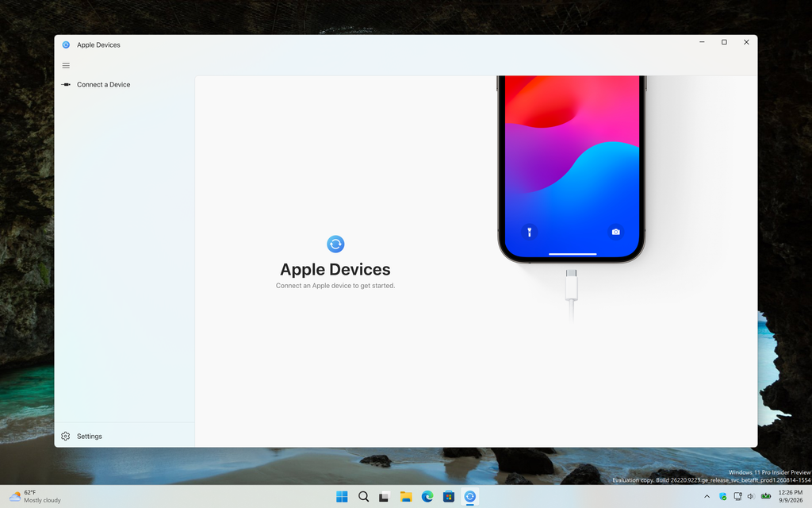Click the Apple Devices title bar app icon
Screen dimensions: 812x508
66,44
